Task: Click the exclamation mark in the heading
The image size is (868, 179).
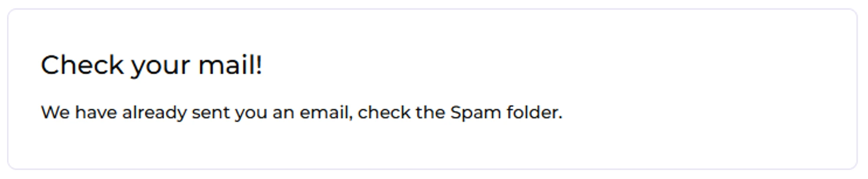Action: click(x=259, y=65)
